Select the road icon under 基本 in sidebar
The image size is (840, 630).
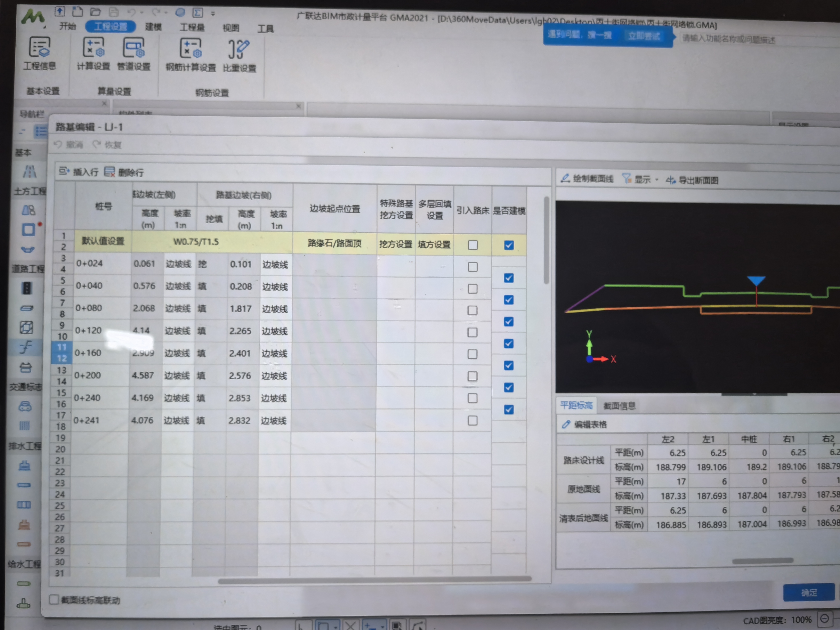(30, 172)
